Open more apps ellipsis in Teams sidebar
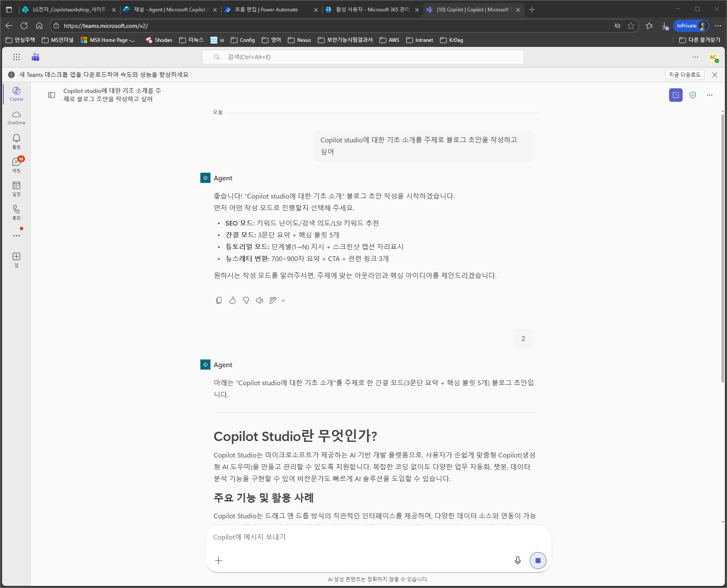Screen dimensions: 727x588 [16, 236]
